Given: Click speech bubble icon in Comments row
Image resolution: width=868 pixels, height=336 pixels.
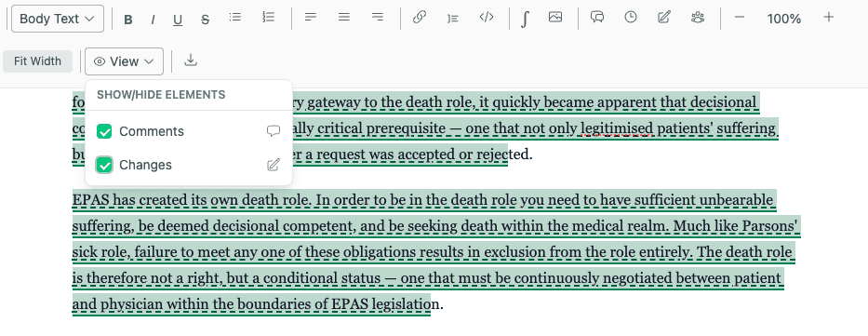Looking at the screenshot, I should point(273,131).
